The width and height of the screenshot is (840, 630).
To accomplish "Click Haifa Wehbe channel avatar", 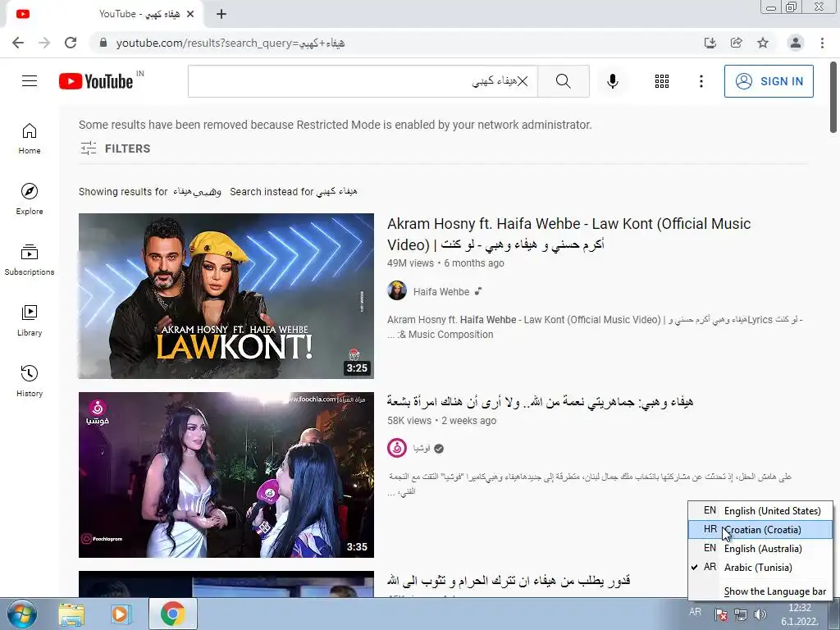I will tap(397, 291).
